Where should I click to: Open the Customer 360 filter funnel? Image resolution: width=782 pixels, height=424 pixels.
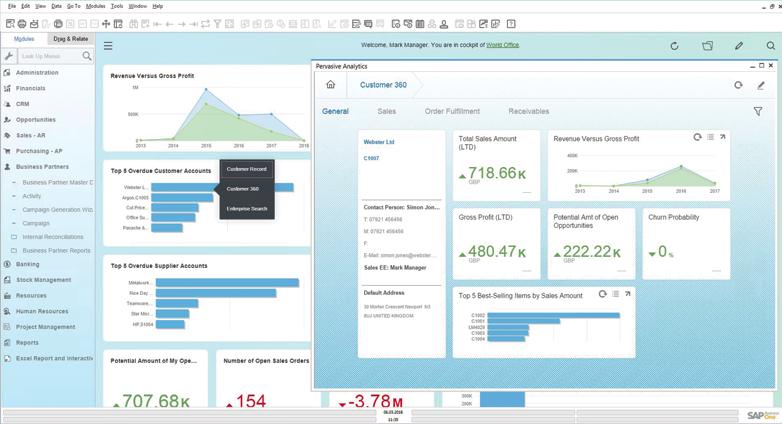pyautogui.click(x=758, y=111)
